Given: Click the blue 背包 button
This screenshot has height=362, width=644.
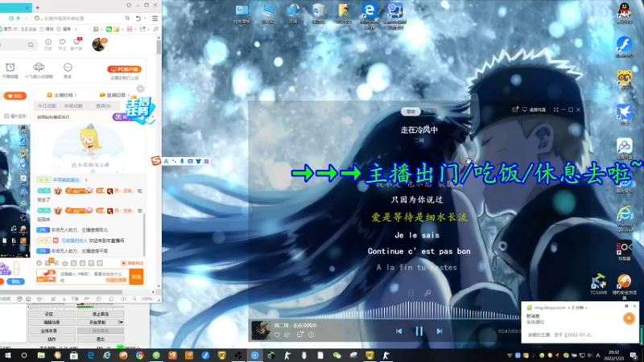Looking at the screenshot, I should click(x=15, y=282).
